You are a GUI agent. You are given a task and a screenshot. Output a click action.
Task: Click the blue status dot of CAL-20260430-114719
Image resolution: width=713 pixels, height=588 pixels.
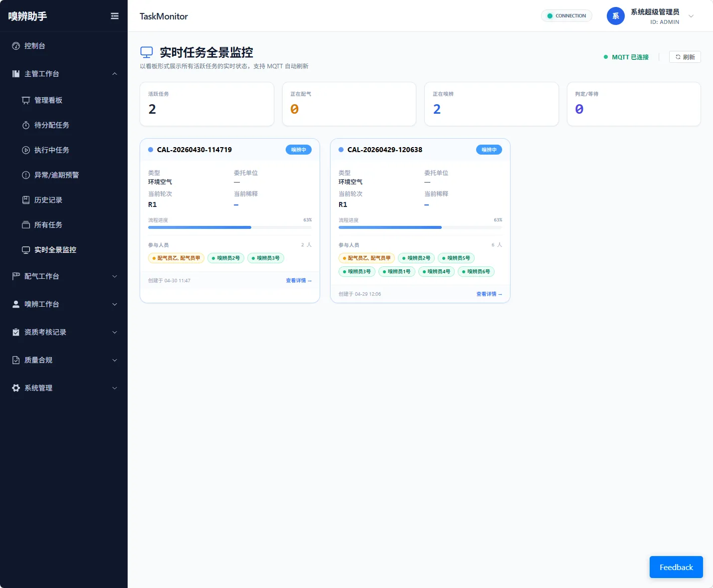click(151, 150)
